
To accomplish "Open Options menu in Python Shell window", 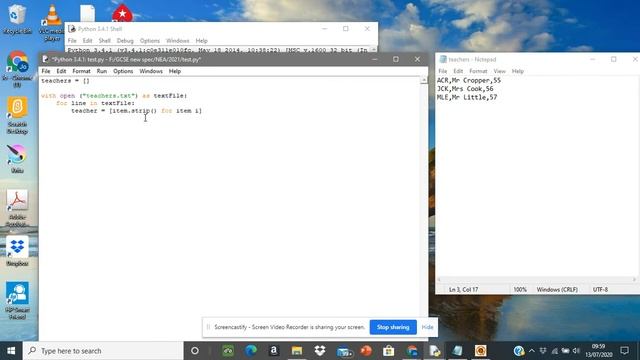I will pos(149,41).
